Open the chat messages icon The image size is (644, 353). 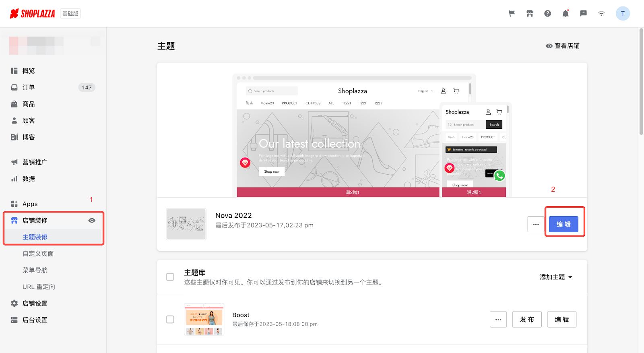583,14
